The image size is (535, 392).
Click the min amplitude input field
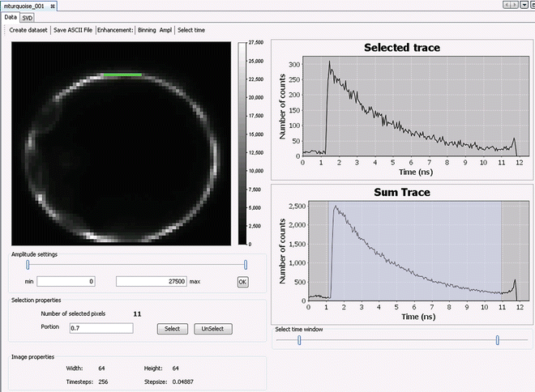[65, 281]
